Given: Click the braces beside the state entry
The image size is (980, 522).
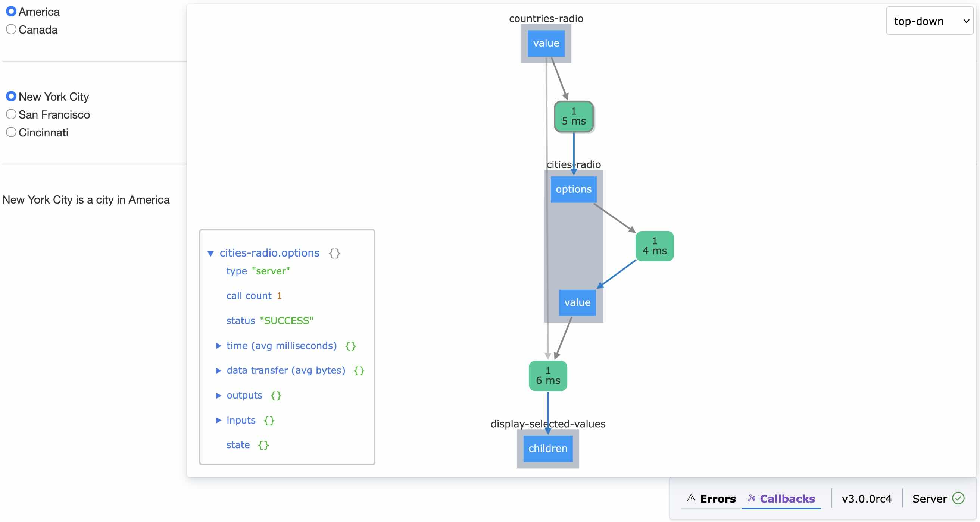Looking at the screenshot, I should point(263,445).
